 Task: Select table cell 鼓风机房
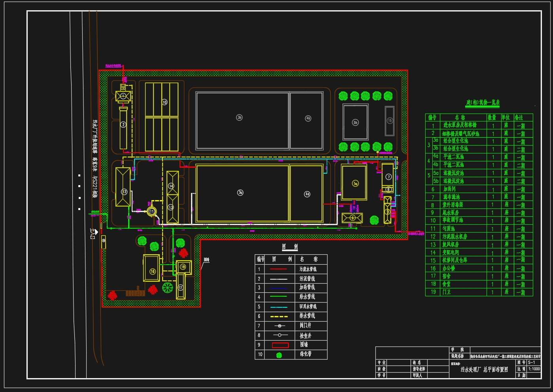click(x=451, y=244)
